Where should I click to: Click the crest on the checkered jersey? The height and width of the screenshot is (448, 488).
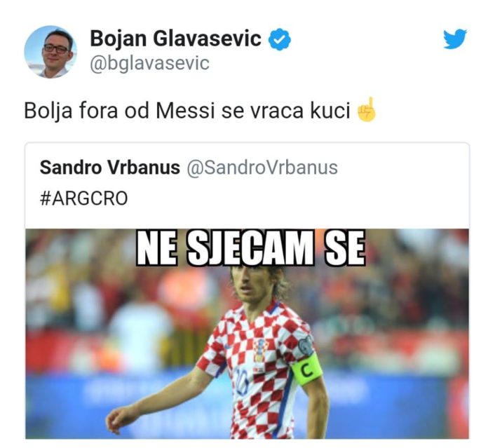click(x=261, y=348)
